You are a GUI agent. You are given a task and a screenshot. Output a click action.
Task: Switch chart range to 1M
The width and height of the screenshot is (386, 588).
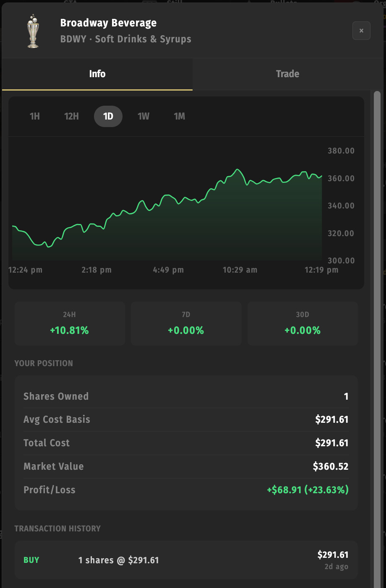click(x=180, y=116)
